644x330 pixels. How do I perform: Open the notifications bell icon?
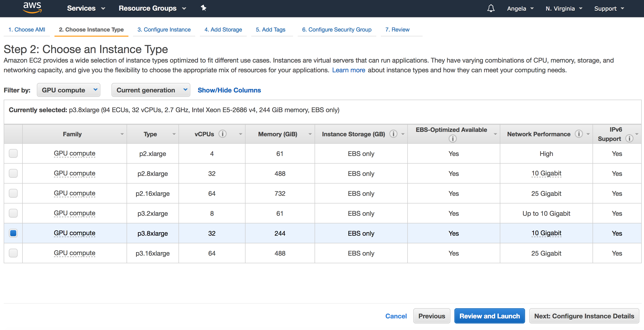click(491, 8)
